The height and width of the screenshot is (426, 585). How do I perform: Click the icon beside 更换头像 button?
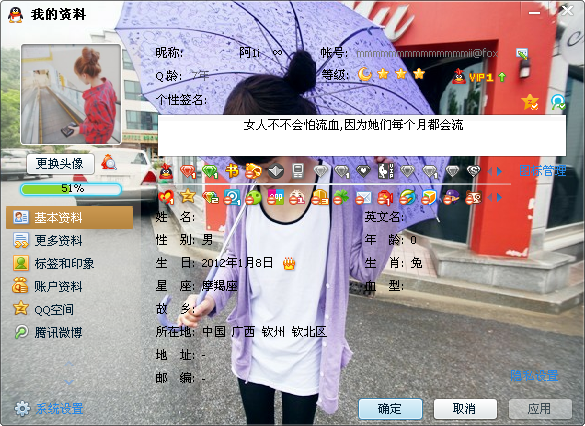pos(109,162)
